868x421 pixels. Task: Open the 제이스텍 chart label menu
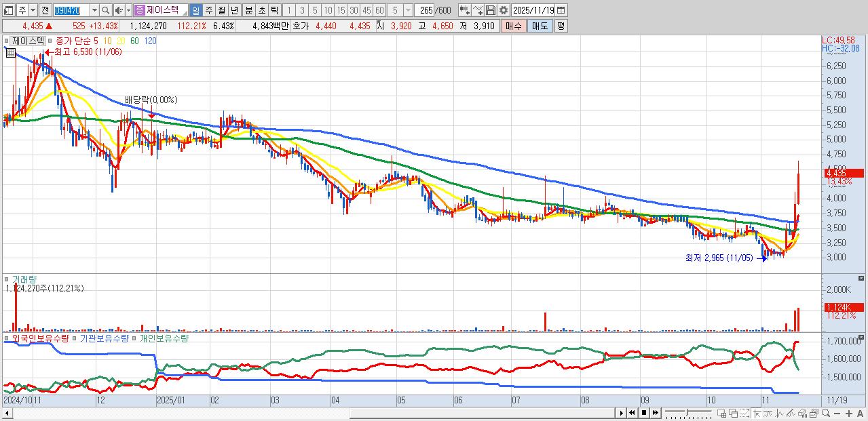pos(29,41)
